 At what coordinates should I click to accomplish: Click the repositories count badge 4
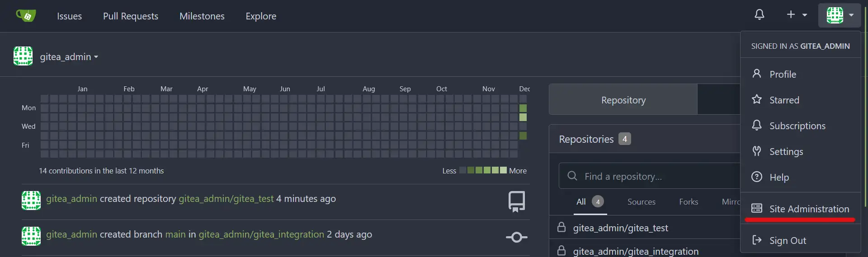click(x=625, y=139)
